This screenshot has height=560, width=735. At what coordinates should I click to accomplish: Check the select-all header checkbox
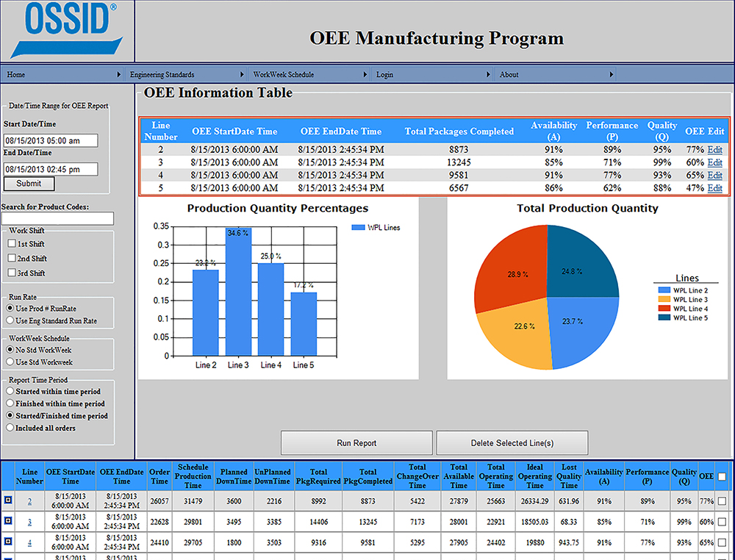tap(722, 476)
